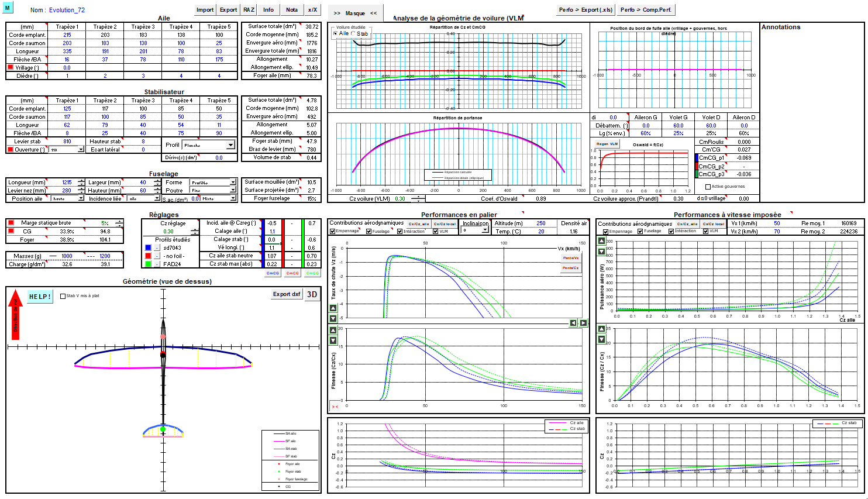This screenshot has width=868, height=499.
Task: Click the red marker beside Marge statique brute
Action: coord(11,223)
